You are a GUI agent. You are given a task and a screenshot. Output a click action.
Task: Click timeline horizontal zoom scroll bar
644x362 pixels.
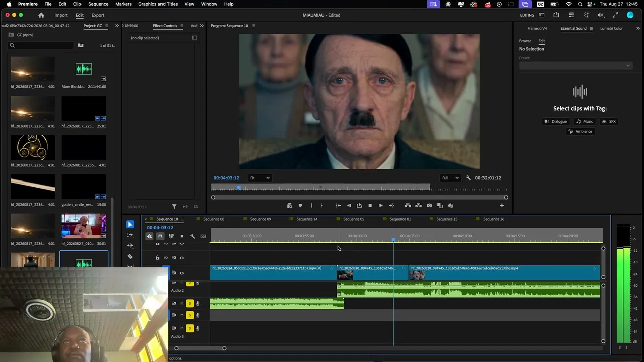(200, 348)
